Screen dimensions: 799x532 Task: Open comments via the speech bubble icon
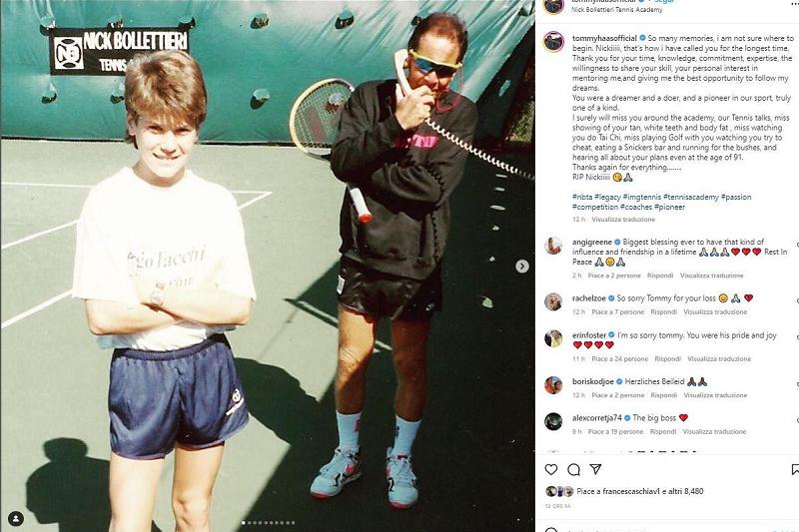coord(573,469)
